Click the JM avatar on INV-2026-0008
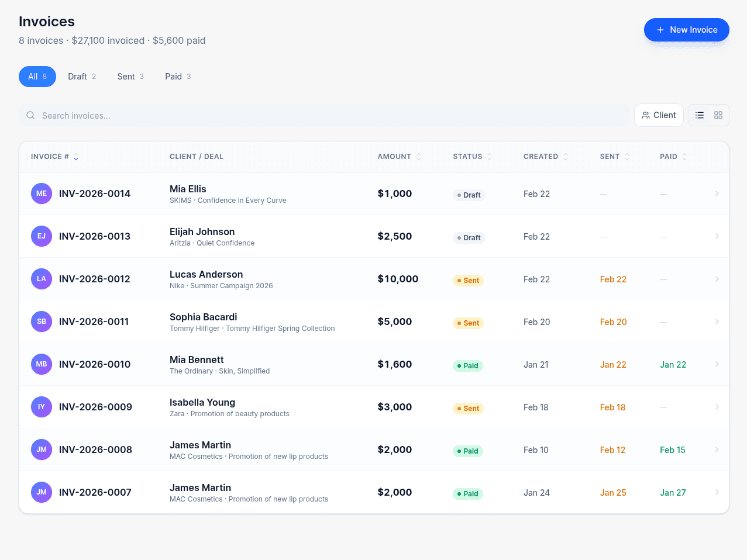 pyautogui.click(x=42, y=450)
